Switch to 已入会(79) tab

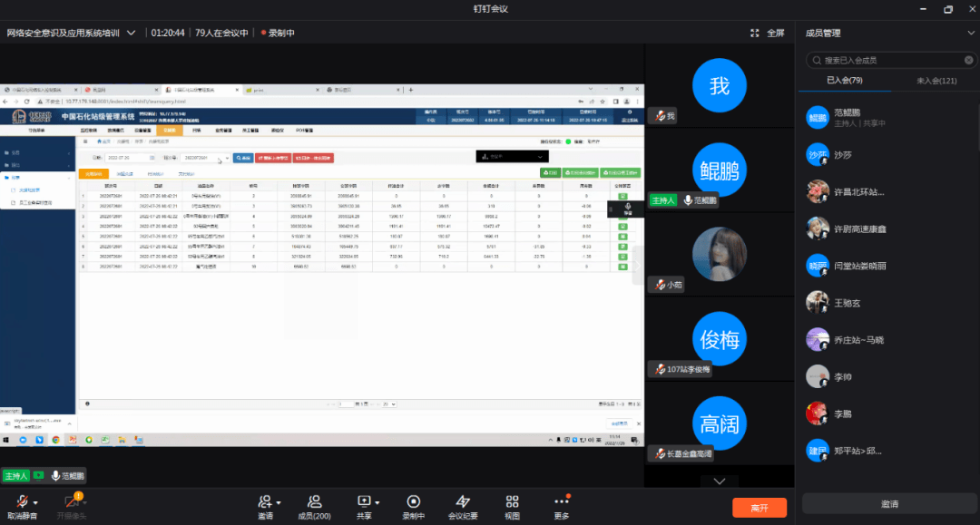click(845, 80)
